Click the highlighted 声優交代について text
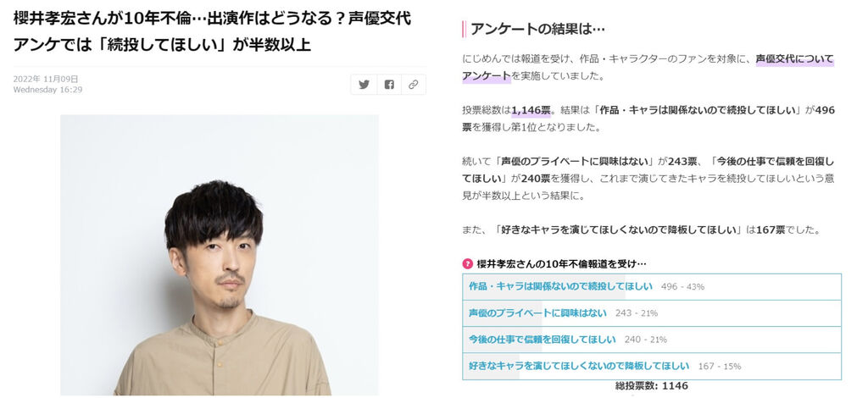 point(795,59)
